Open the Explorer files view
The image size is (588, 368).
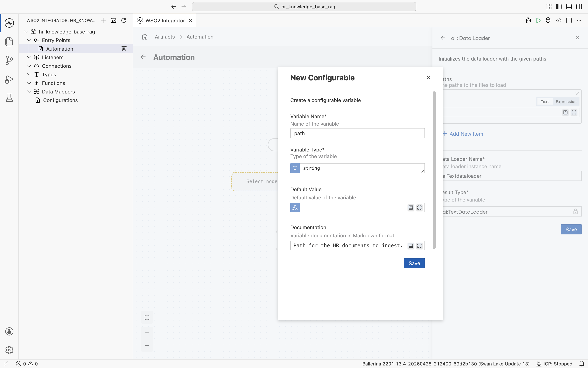click(x=9, y=41)
